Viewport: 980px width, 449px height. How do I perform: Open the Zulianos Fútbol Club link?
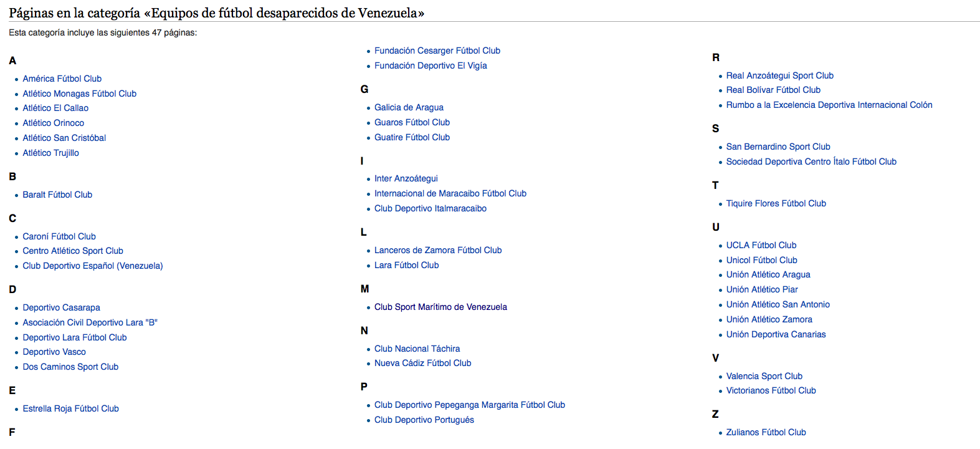[x=766, y=432]
